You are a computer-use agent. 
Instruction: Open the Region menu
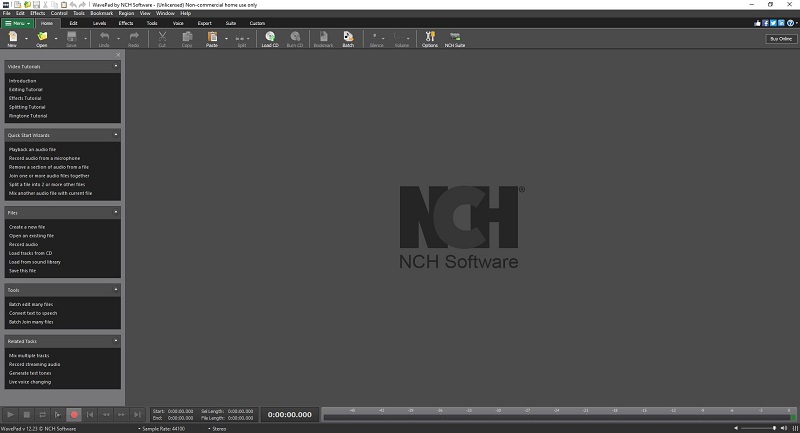pos(126,13)
